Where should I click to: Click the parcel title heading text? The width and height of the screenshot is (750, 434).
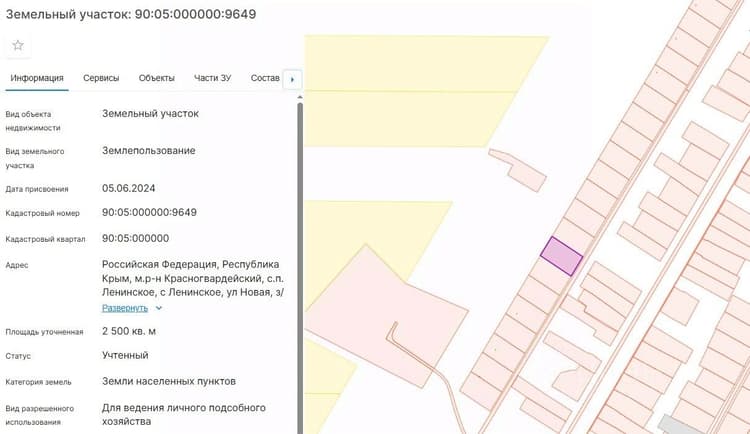[131, 14]
